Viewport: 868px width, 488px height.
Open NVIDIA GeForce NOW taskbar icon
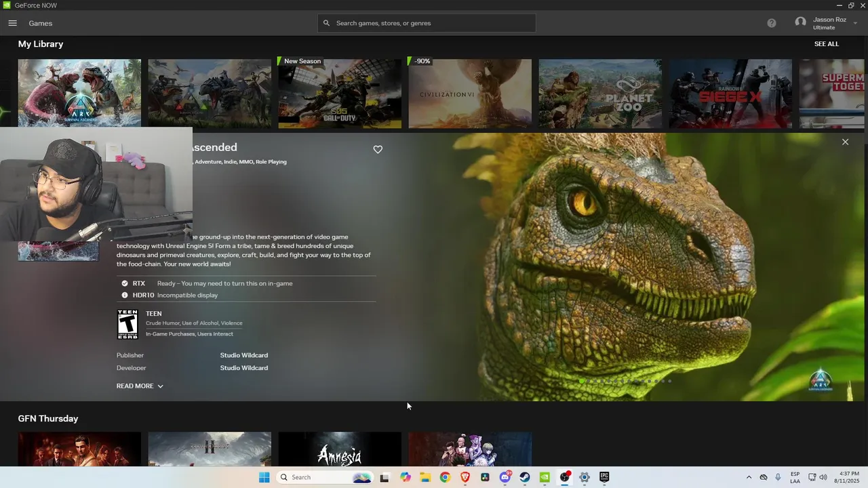(545, 477)
